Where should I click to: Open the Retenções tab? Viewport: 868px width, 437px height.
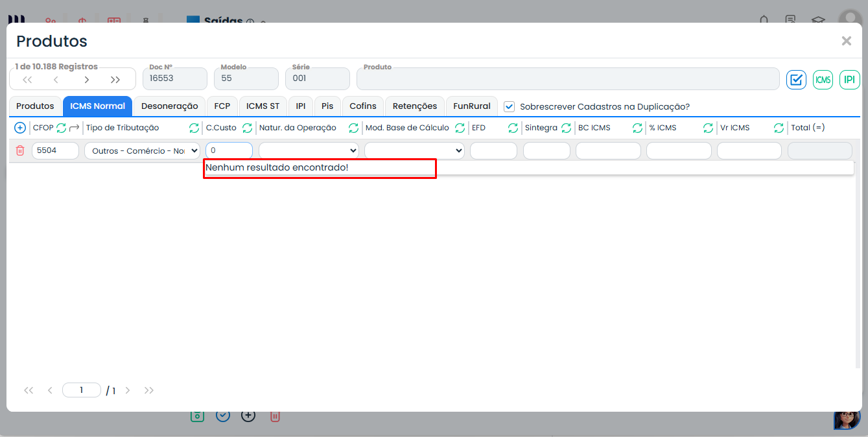(415, 106)
